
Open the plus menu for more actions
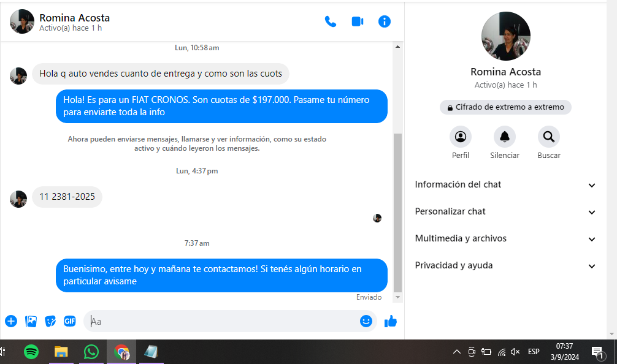pyautogui.click(x=11, y=321)
